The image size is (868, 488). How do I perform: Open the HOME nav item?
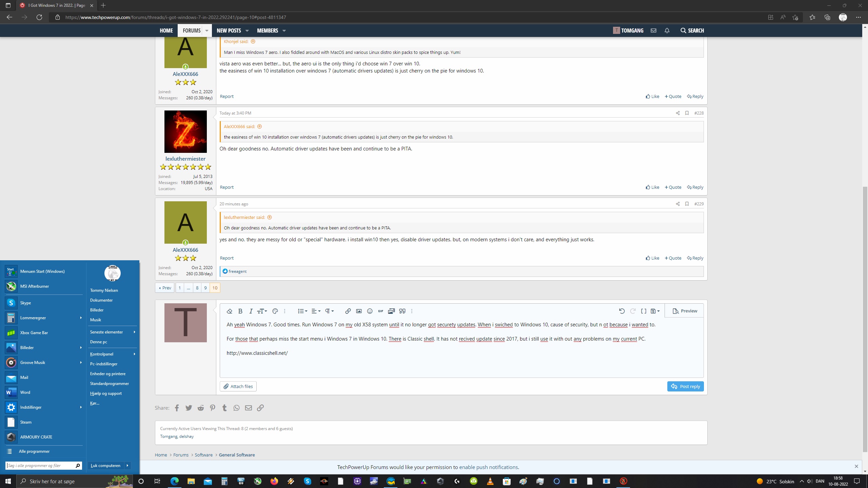pos(166,30)
